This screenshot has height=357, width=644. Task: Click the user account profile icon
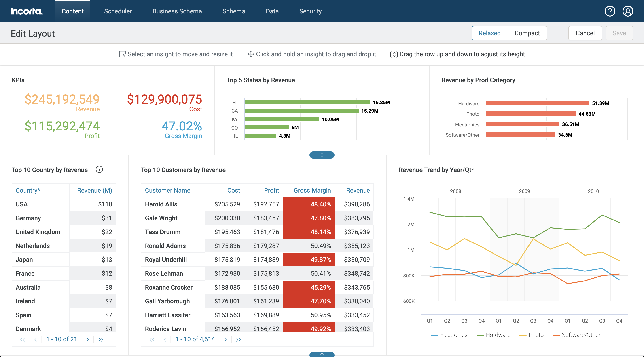627,11
